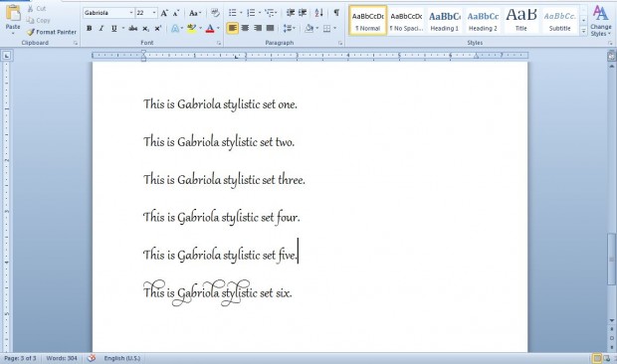Toggle show paragraph marks
This screenshot has width=617, height=364.
point(336,13)
